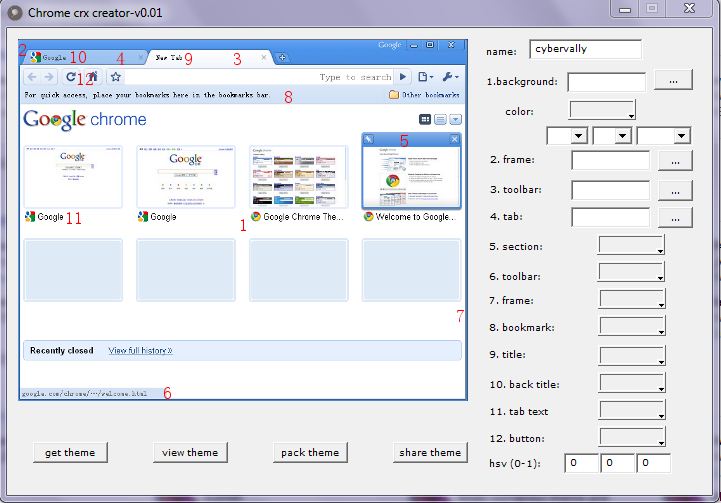Click the pin icon on Welcome thumbnail

click(x=369, y=139)
